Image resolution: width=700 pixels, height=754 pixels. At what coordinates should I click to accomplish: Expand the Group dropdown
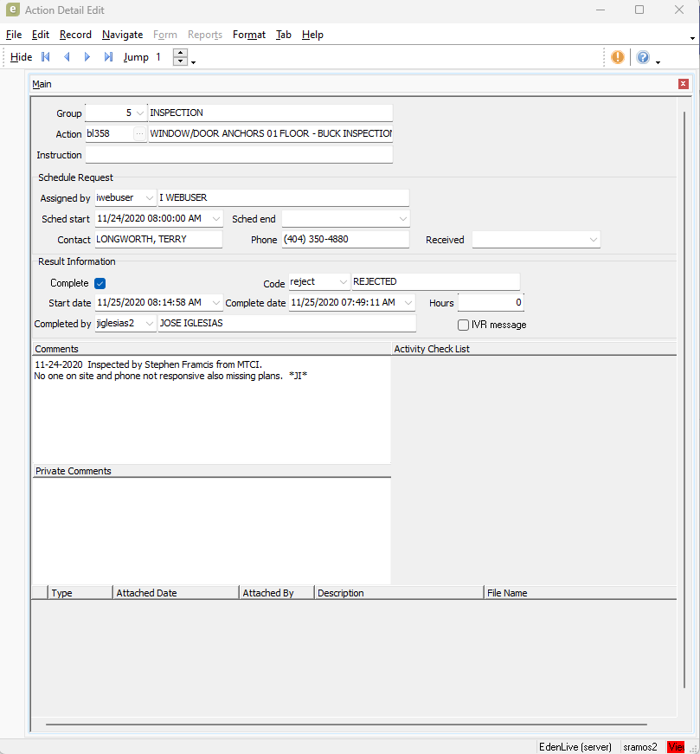[x=140, y=113]
